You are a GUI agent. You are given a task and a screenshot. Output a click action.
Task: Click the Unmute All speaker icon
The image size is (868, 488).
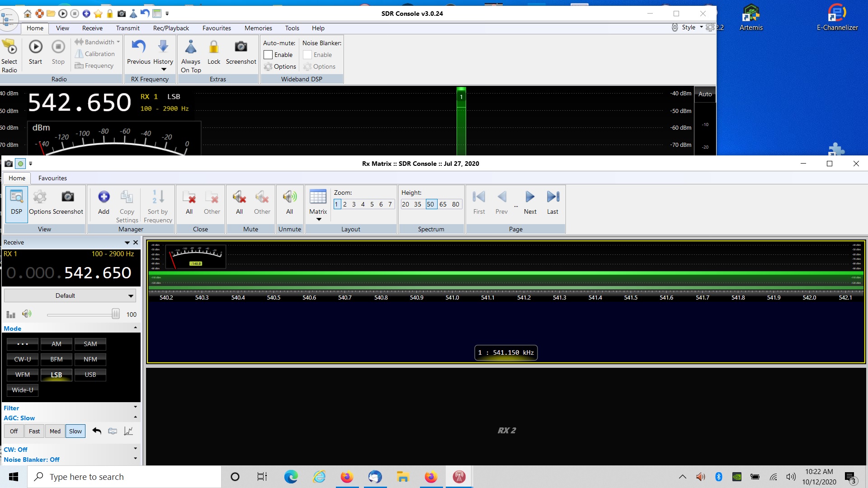[289, 197]
